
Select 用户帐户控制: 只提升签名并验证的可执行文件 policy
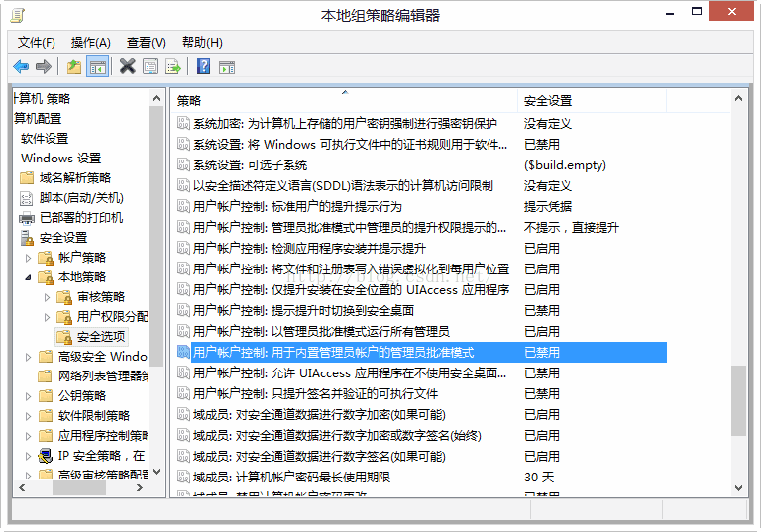tap(315, 393)
